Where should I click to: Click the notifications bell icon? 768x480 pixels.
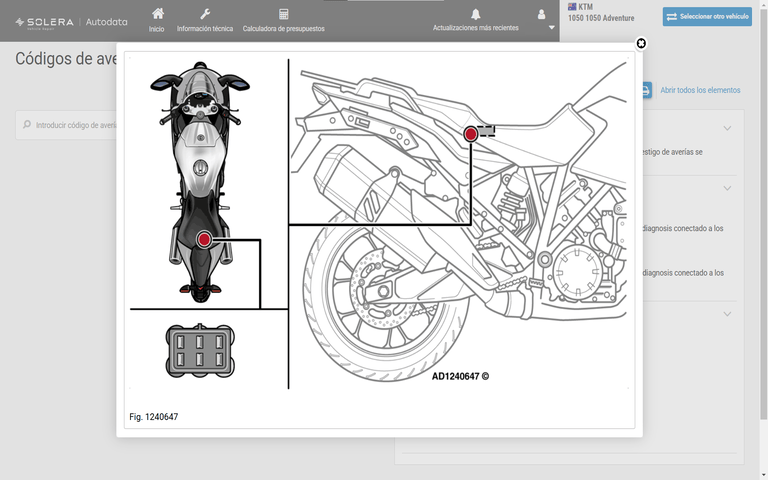pos(475,14)
